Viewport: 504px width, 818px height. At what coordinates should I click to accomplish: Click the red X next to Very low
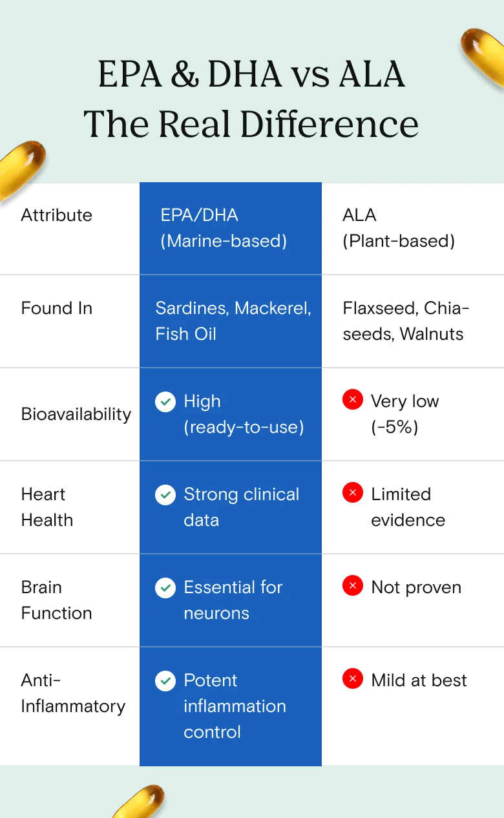(x=352, y=401)
